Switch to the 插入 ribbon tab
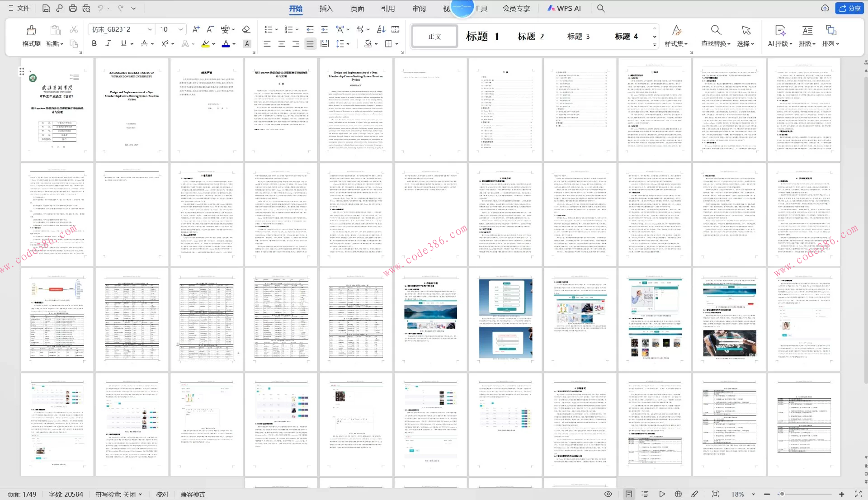 pos(325,9)
